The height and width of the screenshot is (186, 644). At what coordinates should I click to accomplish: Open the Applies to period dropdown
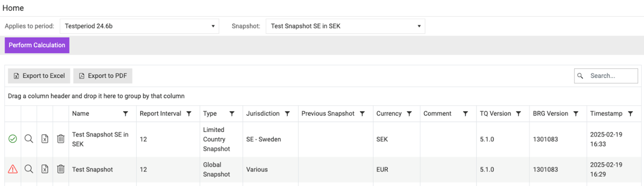click(139, 26)
